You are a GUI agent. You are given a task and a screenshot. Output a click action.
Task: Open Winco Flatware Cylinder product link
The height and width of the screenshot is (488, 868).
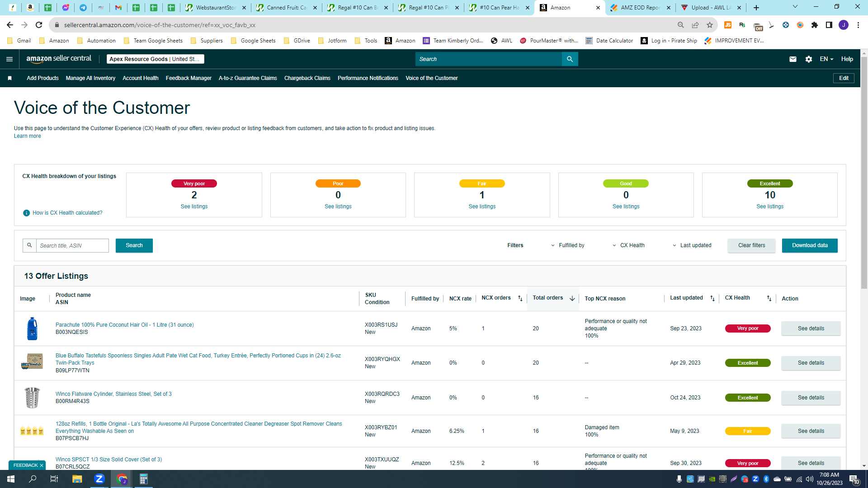pyautogui.click(x=113, y=394)
